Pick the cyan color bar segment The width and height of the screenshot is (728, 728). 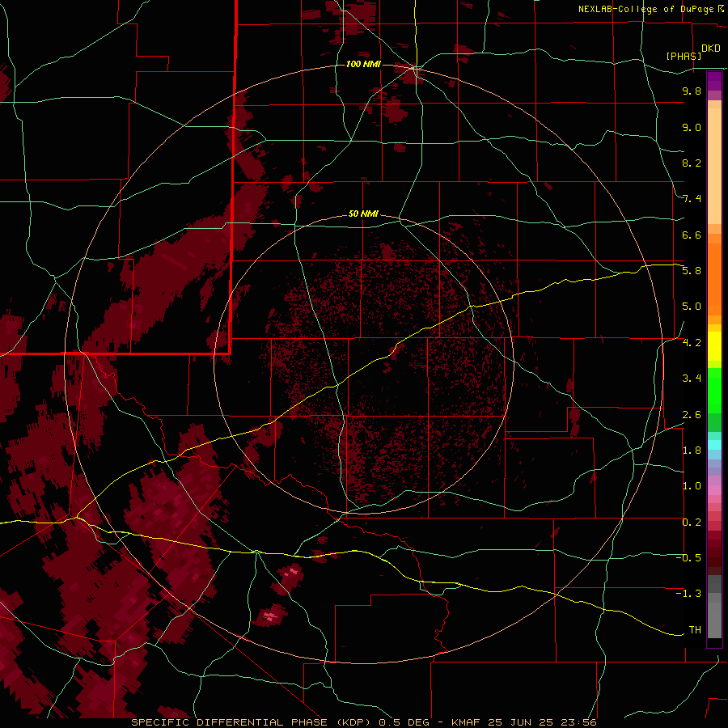[714, 445]
